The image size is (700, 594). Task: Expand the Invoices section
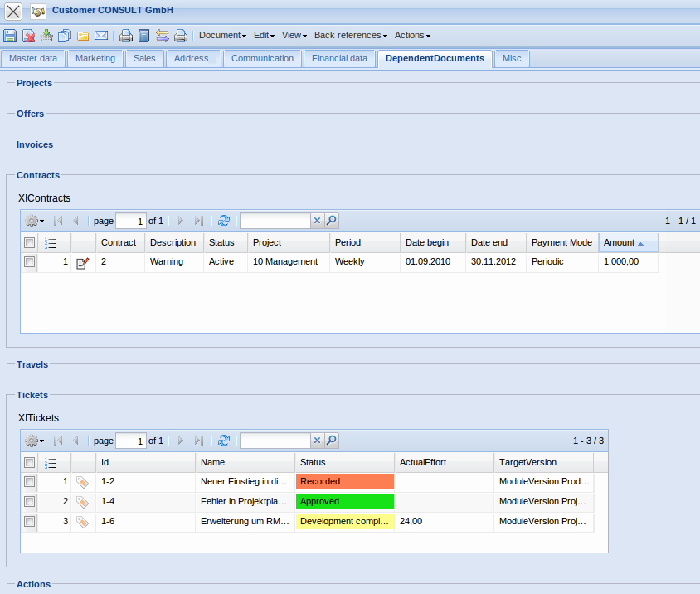point(35,144)
